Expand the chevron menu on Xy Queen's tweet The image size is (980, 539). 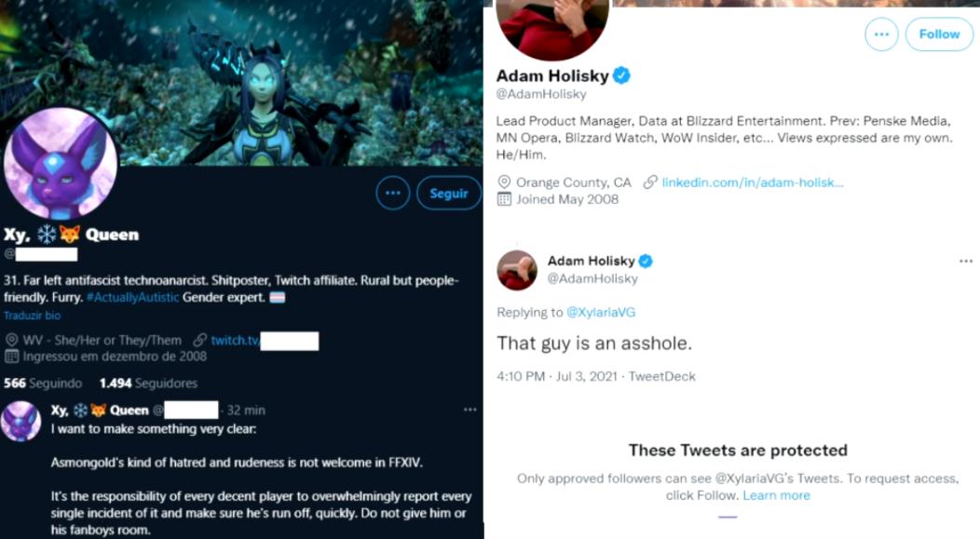click(x=470, y=410)
